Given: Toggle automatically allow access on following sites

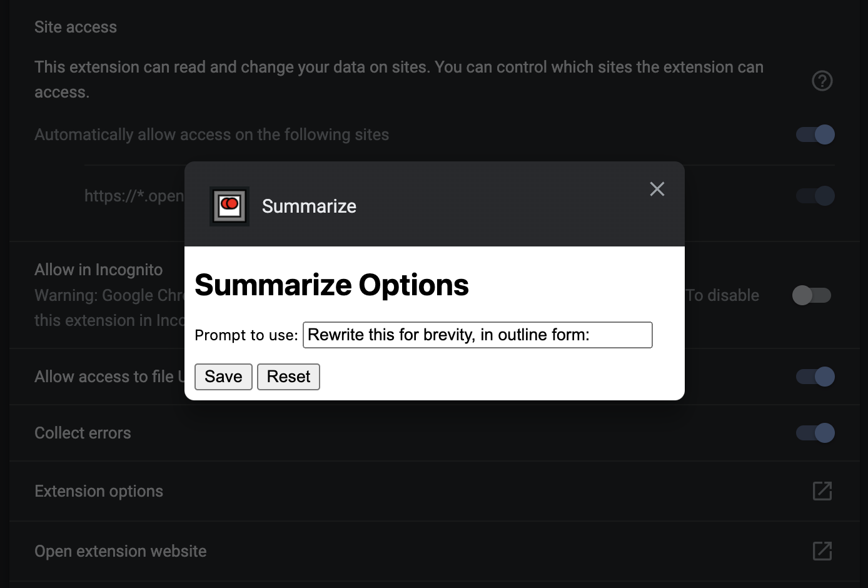Looking at the screenshot, I should [815, 134].
